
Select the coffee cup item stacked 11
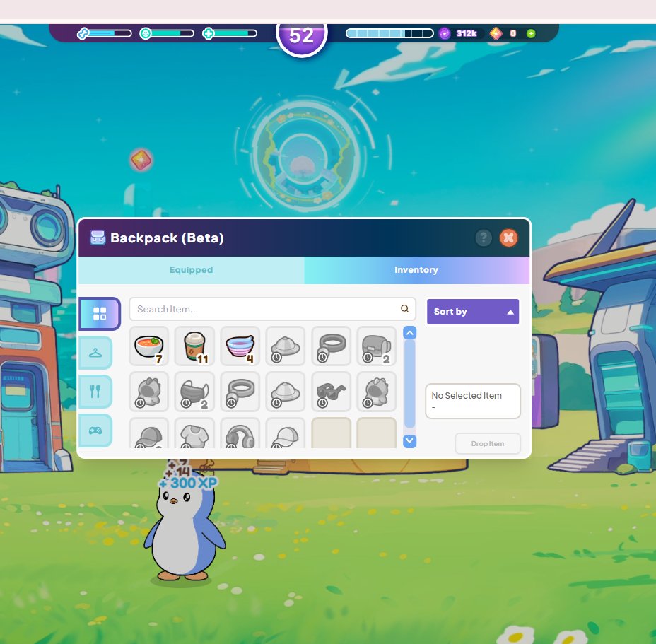tap(194, 346)
